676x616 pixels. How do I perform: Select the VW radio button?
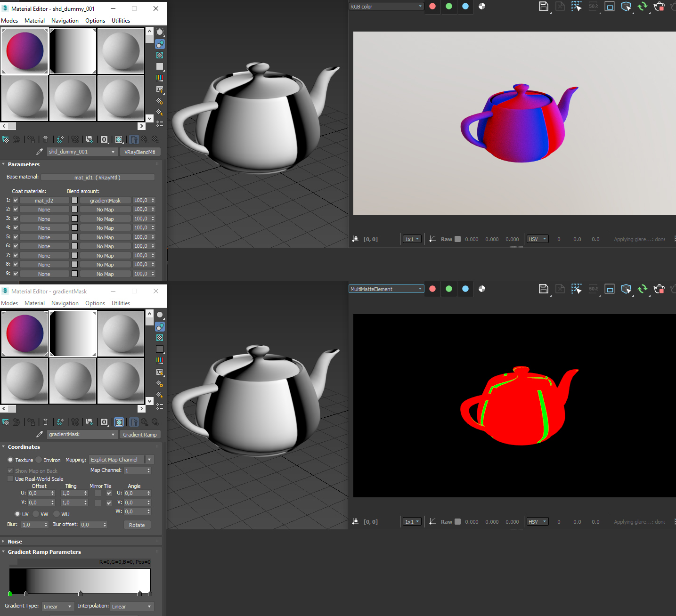coord(36,514)
